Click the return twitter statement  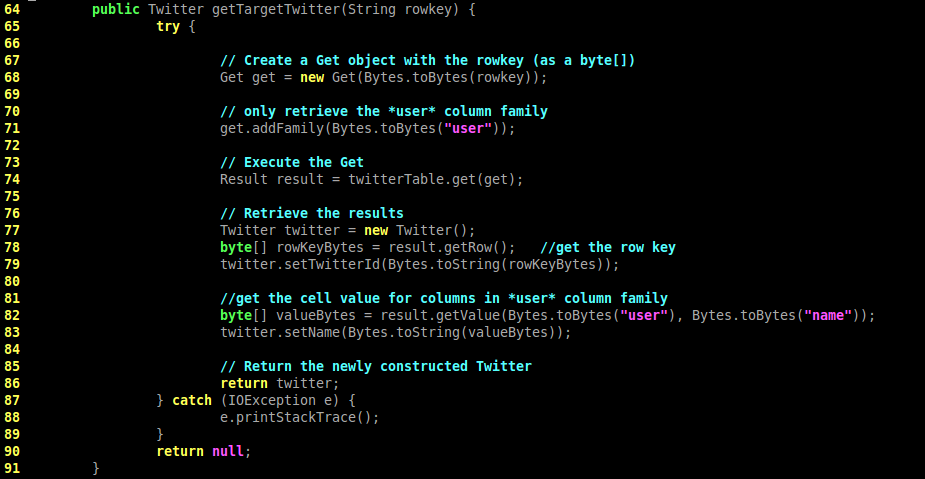[280, 383]
